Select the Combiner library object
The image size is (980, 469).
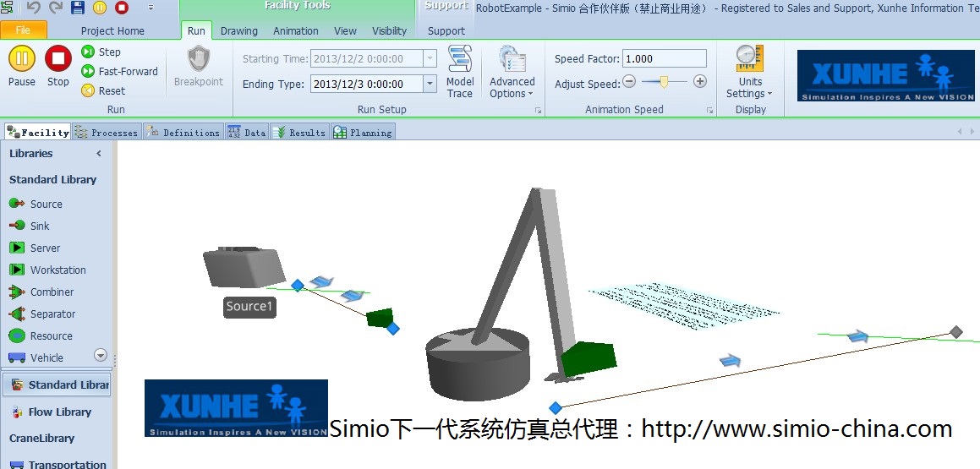coord(52,292)
